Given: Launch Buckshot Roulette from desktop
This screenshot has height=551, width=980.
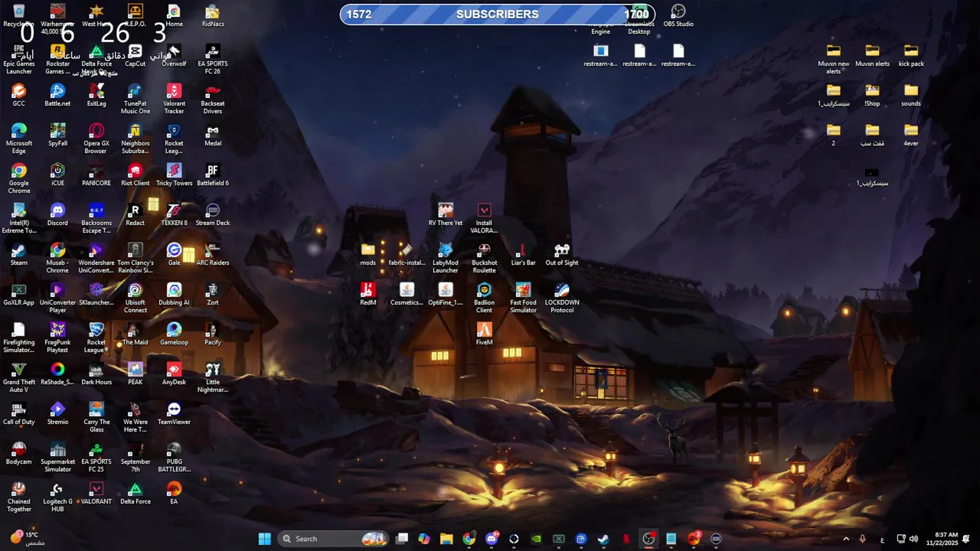Looking at the screenshot, I should (x=484, y=258).
